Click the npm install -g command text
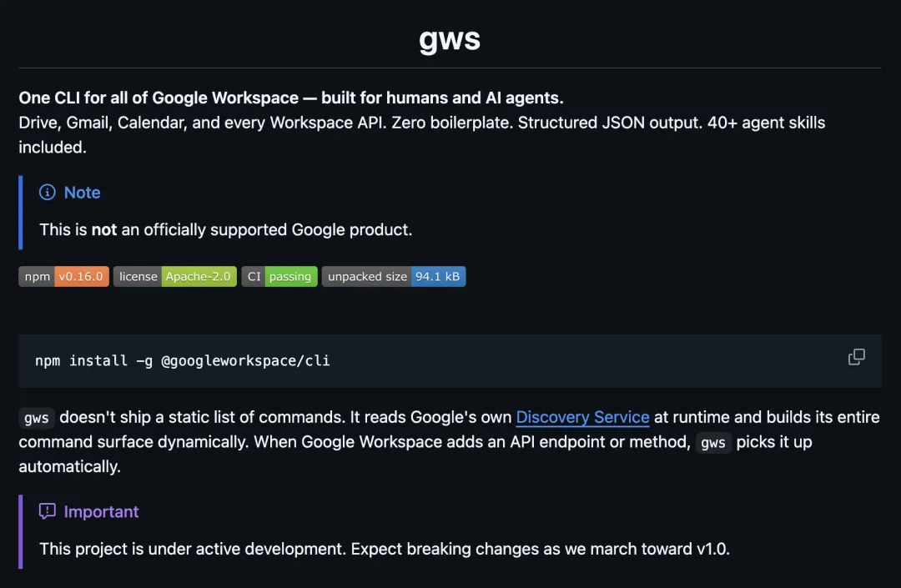Image resolution: width=901 pixels, height=588 pixels. pyautogui.click(x=182, y=361)
